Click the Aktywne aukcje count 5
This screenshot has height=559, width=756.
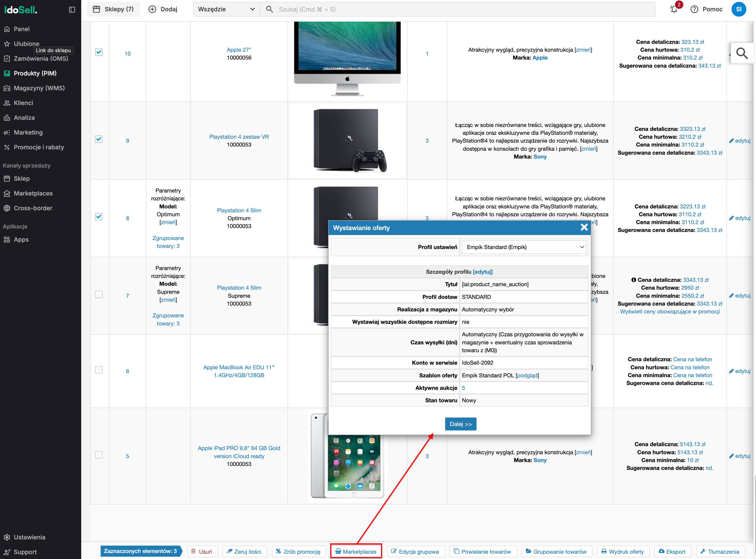(x=463, y=388)
